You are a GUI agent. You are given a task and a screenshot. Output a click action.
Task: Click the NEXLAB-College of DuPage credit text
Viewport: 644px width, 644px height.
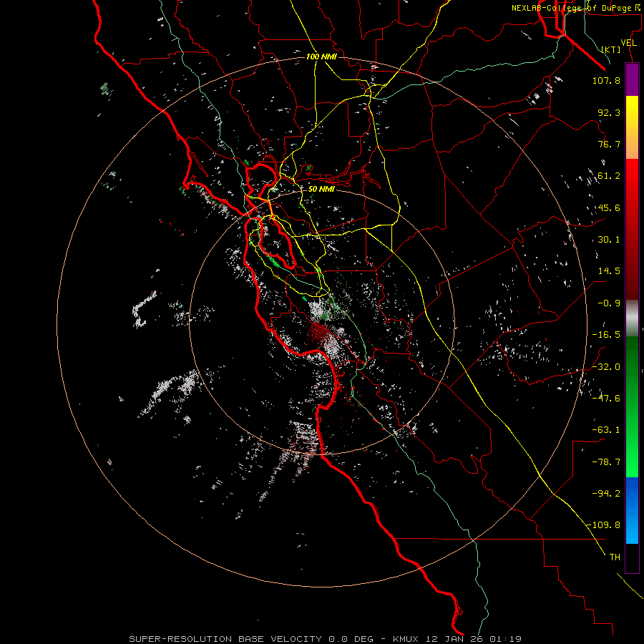576,8
